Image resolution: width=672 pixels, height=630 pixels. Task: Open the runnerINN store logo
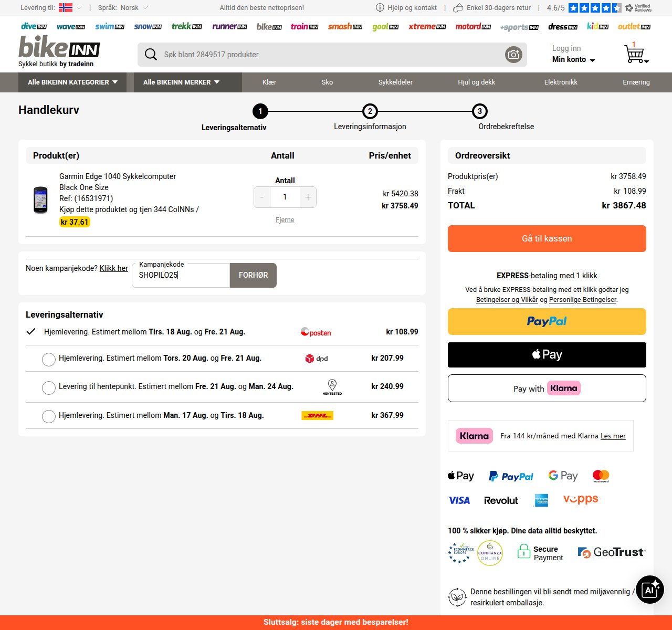pos(229,26)
